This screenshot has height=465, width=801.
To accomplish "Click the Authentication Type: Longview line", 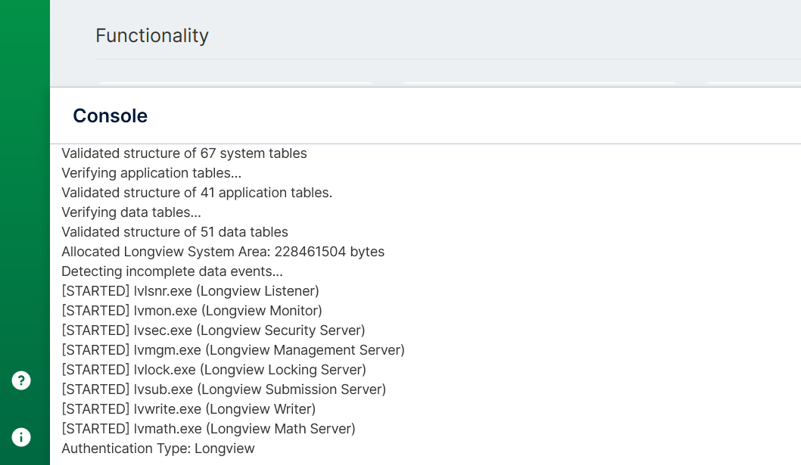I will tap(158, 448).
